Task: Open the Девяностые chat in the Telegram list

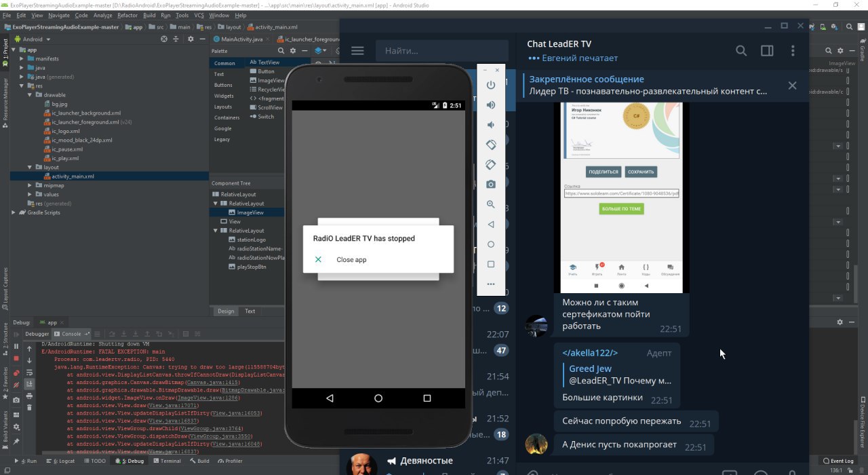Action: (x=428, y=463)
